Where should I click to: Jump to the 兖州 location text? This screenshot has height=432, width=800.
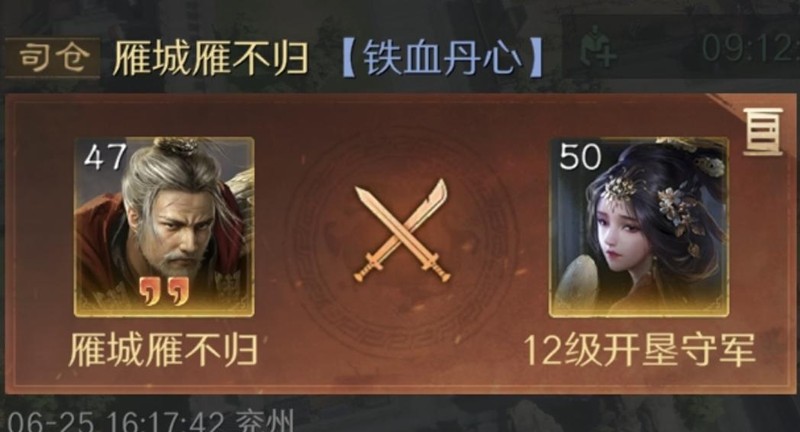pyautogui.click(x=264, y=422)
